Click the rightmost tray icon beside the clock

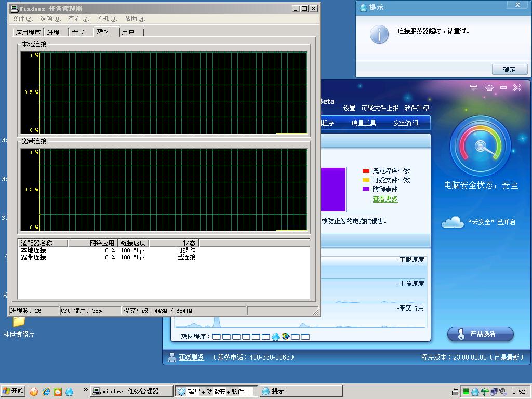(503, 392)
